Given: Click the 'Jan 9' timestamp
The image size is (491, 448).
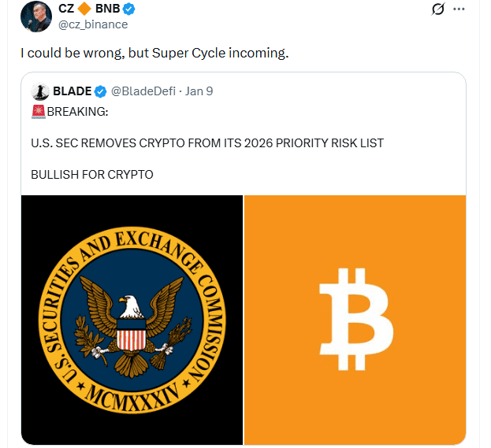Looking at the screenshot, I should (198, 91).
